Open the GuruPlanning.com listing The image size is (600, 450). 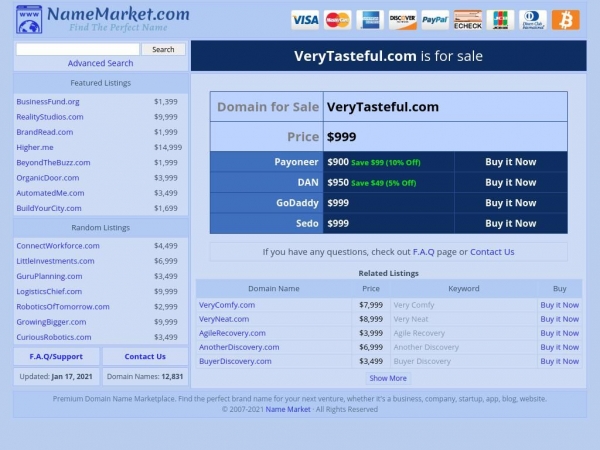(x=49, y=276)
